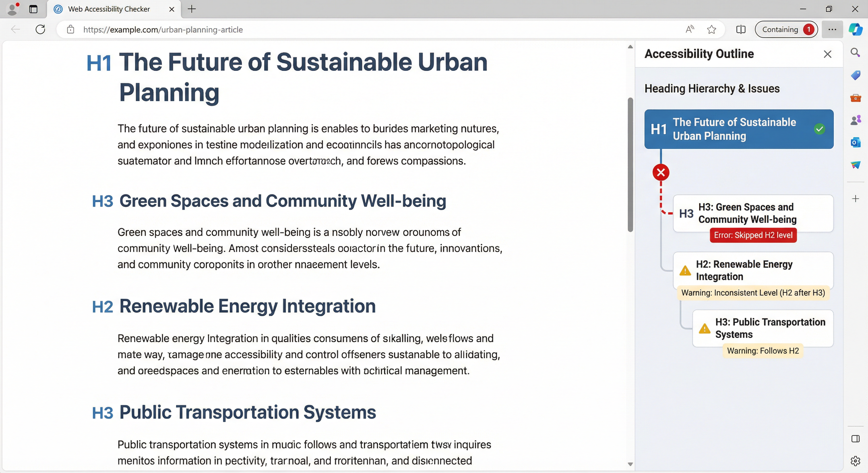Click the Error: Skipped H2 level badge

pos(753,235)
